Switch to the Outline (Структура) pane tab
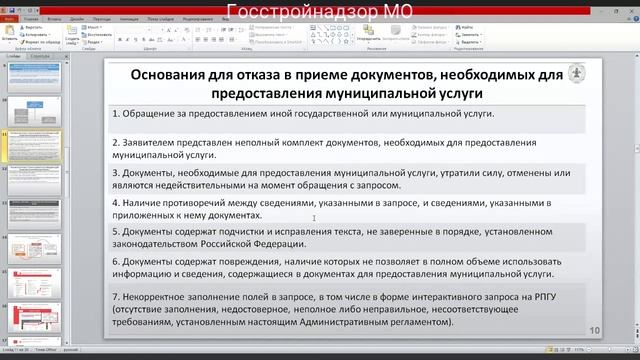The image size is (640, 360). click(40, 56)
